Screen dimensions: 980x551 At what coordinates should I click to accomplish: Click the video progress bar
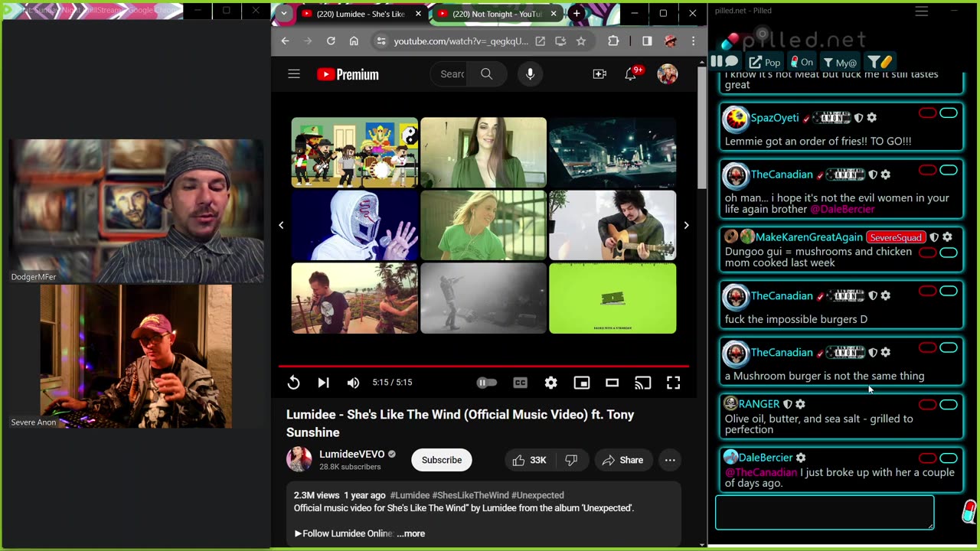(484, 367)
